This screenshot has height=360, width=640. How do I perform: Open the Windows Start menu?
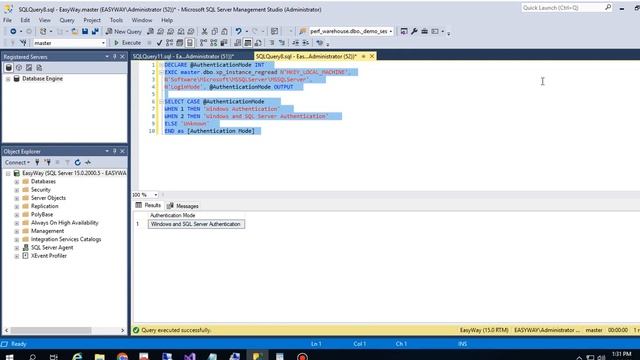click(9, 356)
